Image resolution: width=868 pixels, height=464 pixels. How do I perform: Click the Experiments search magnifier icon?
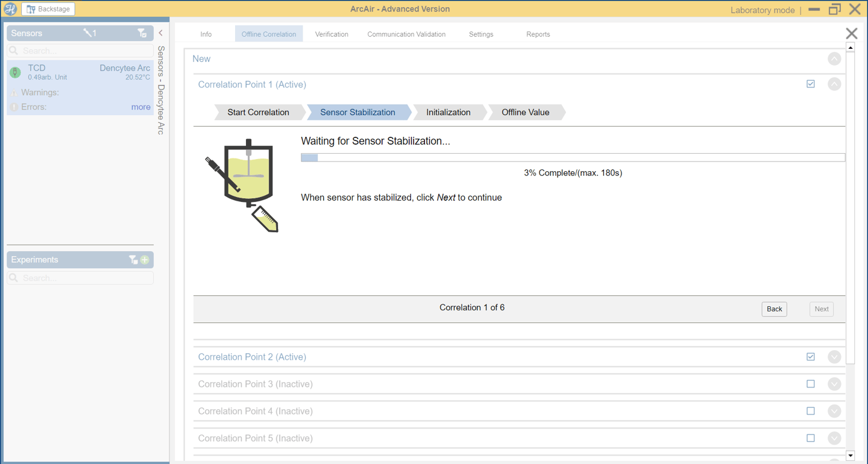pyautogui.click(x=14, y=278)
